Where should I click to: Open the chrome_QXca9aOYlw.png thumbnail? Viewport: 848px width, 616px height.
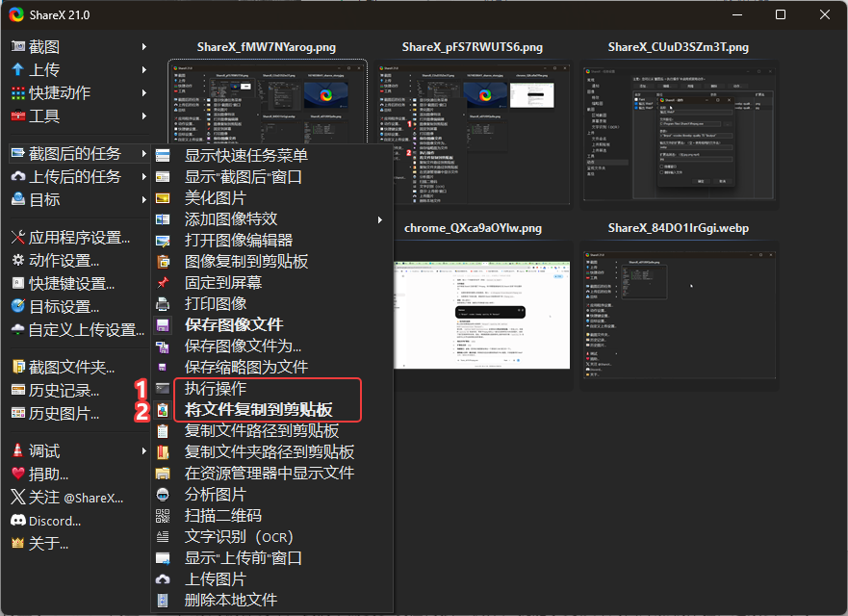(x=481, y=316)
